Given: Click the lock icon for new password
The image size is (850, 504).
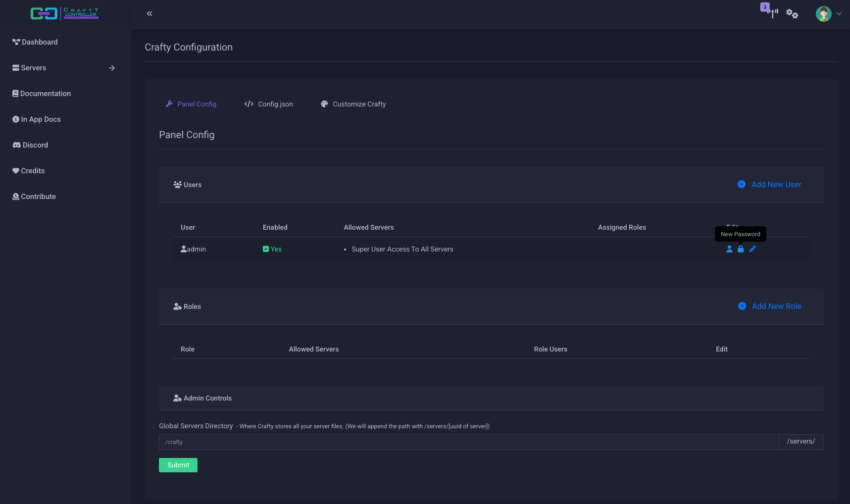Looking at the screenshot, I should (x=741, y=249).
